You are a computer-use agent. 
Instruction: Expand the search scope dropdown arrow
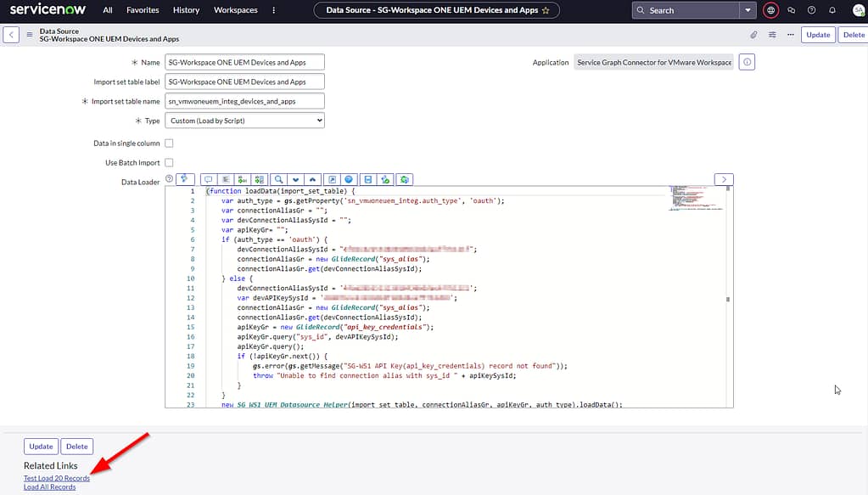(747, 10)
